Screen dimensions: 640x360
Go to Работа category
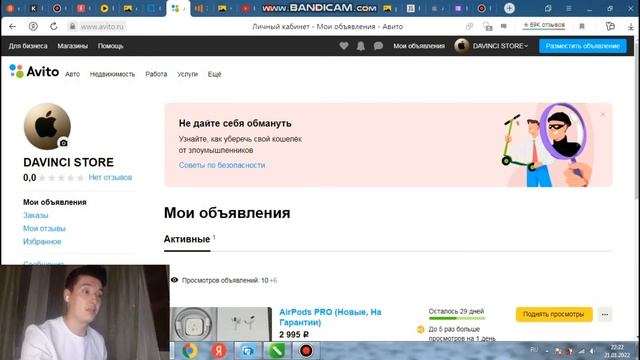pos(156,74)
